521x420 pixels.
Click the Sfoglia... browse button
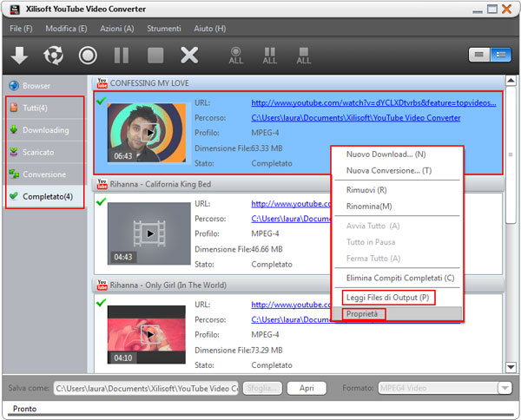click(262, 388)
